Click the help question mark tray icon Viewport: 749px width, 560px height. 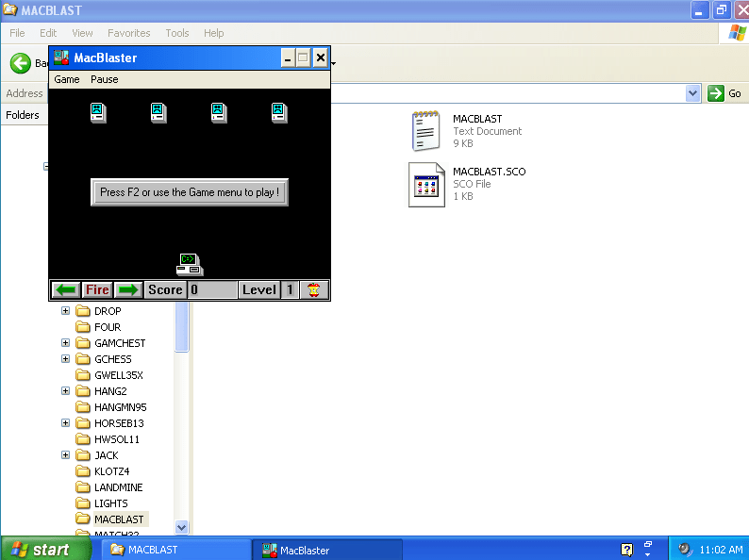pyautogui.click(x=626, y=550)
